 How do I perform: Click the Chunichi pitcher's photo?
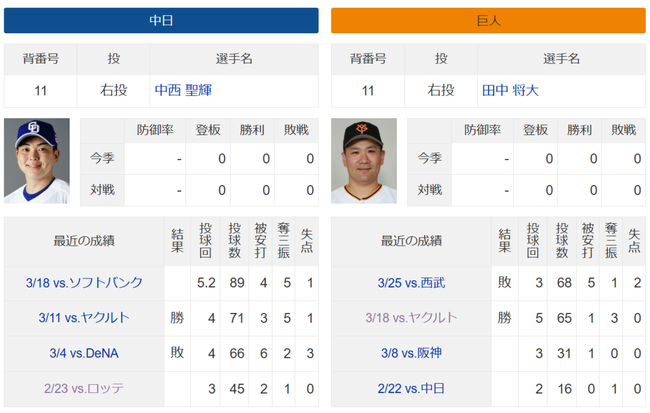pos(37,161)
